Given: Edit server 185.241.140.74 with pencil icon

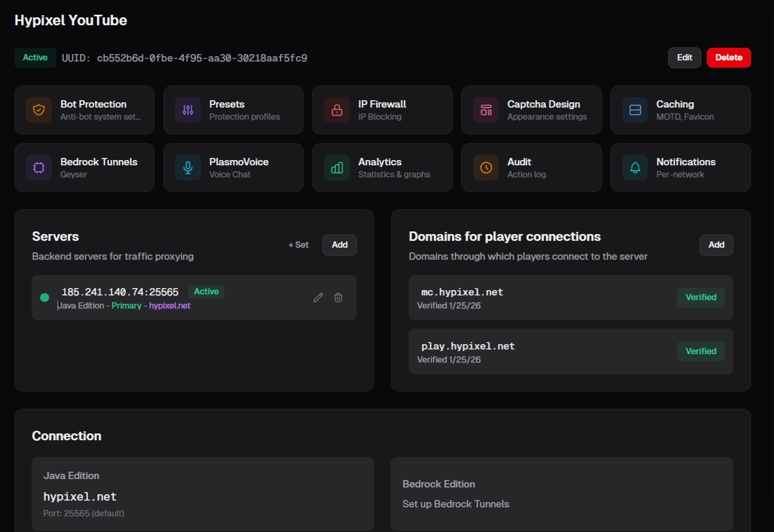Looking at the screenshot, I should 318,297.
